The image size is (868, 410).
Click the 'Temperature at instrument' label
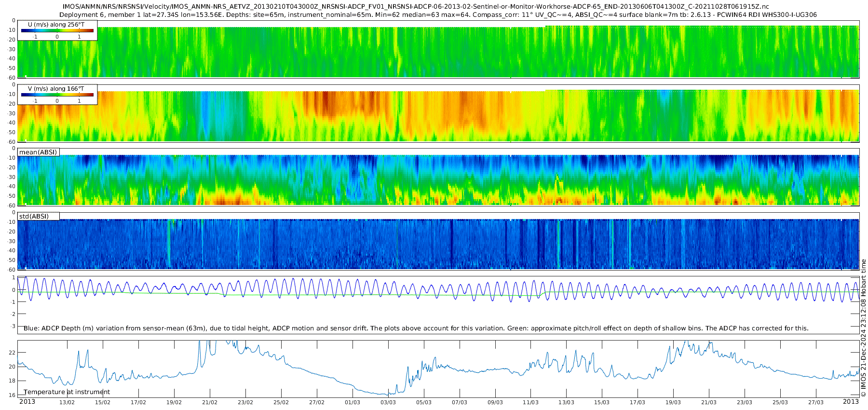[67, 392]
